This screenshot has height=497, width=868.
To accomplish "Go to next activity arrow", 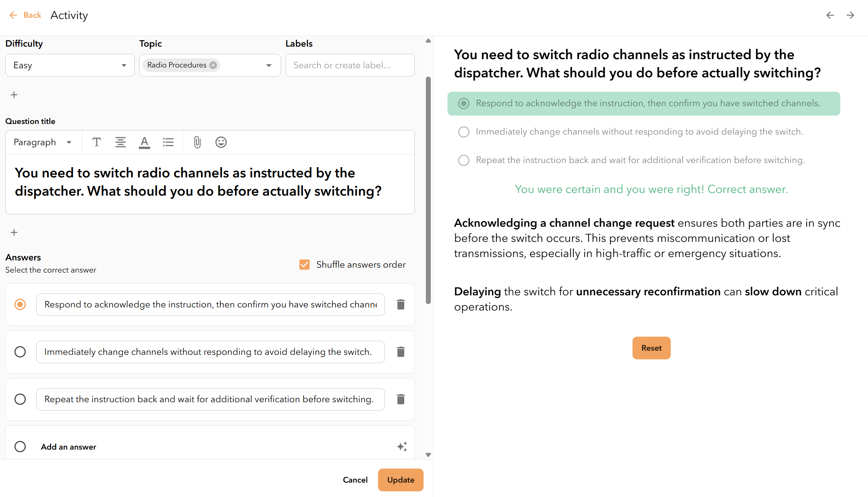I will coord(851,15).
